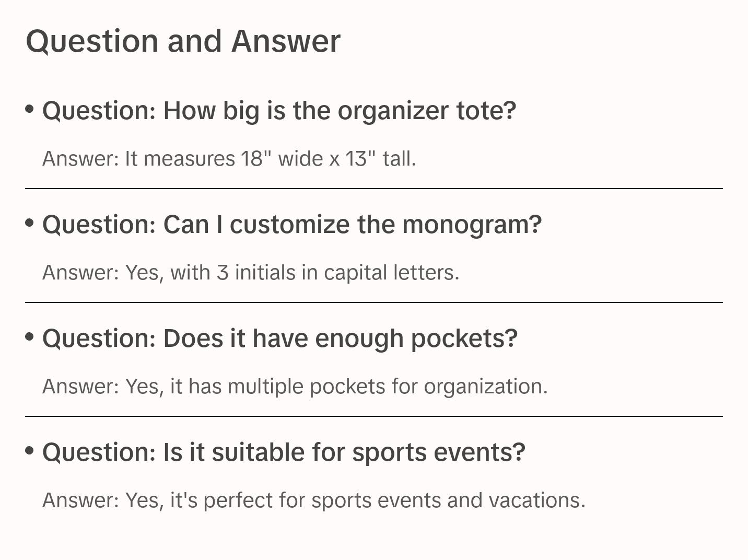Click the "Question and Answer" heading
748x560 pixels.
183,41
